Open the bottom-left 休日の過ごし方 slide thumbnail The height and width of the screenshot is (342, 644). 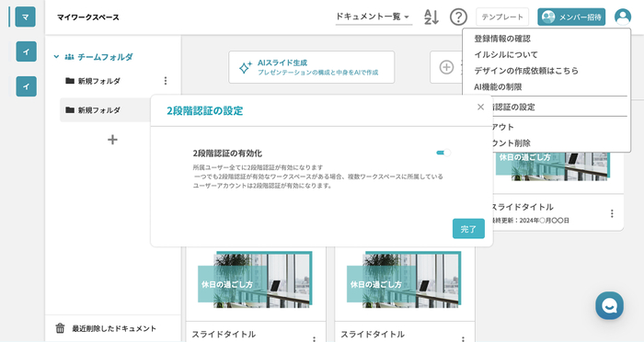[256, 279]
